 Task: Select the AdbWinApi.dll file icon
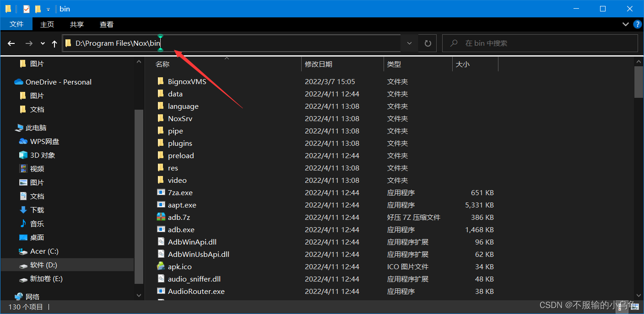(161, 242)
